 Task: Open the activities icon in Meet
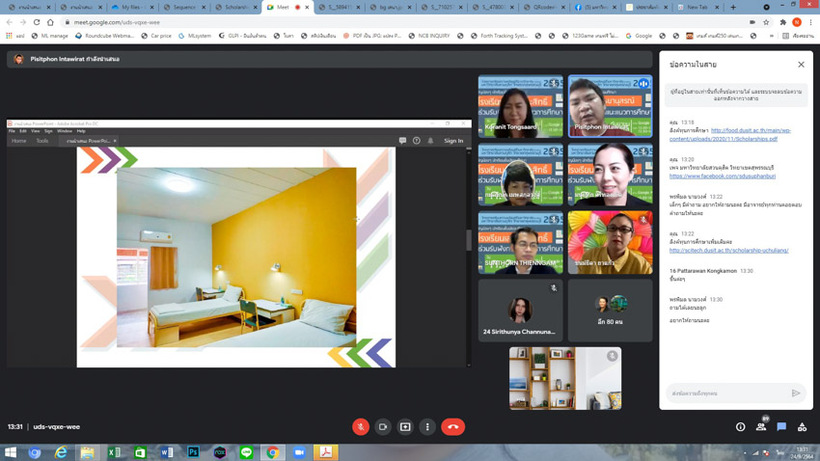803,426
